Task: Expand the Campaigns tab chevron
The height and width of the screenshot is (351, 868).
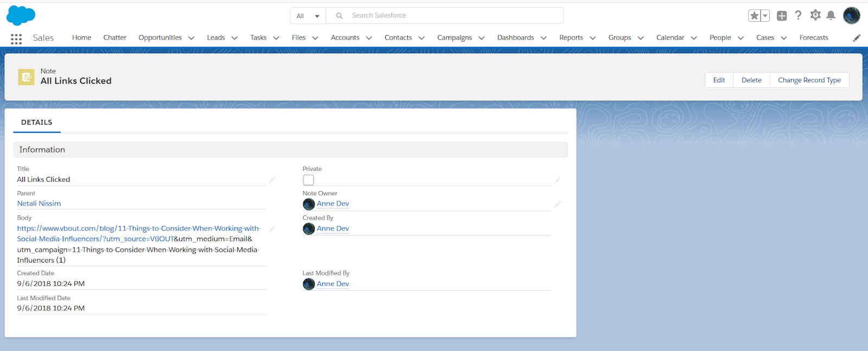Action: tap(481, 38)
